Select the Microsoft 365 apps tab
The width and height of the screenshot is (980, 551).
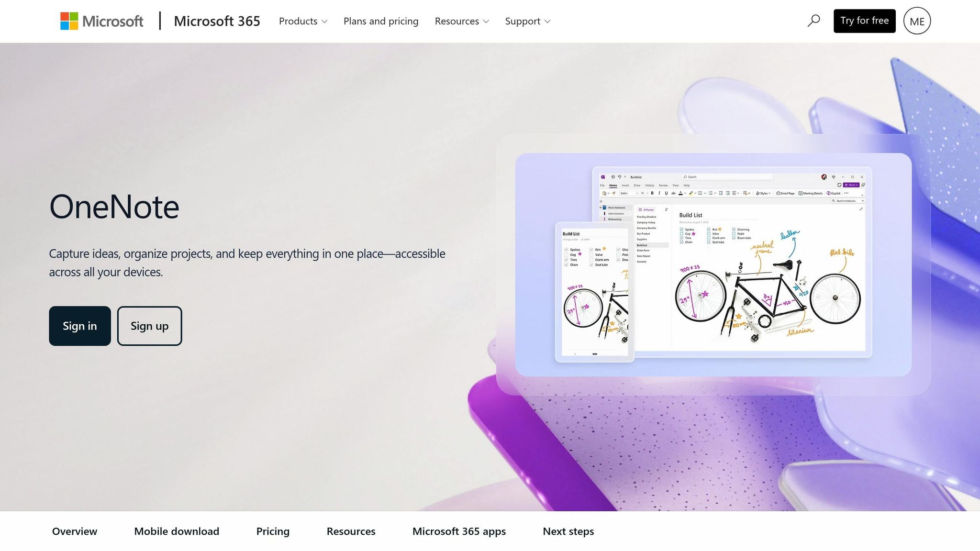pyautogui.click(x=459, y=531)
